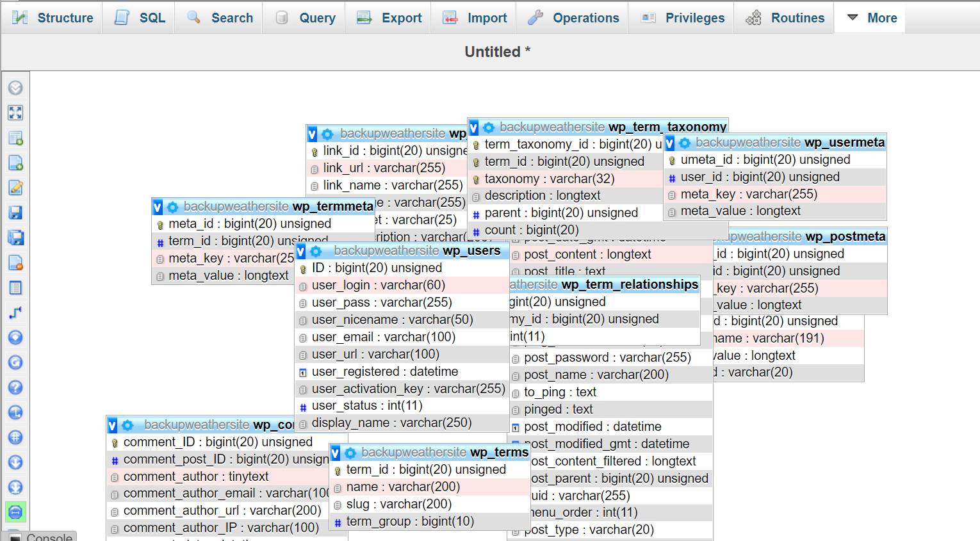
Task: Collapse the designer side menu with top chevron
Action: pyautogui.click(x=15, y=88)
